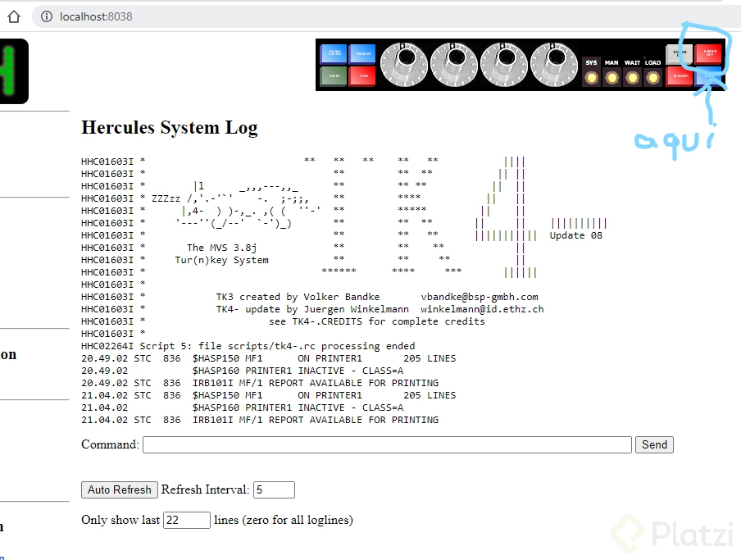741x560 pixels.
Task: Click the 'Tur(n)key System' banner text
Action: 221,260
